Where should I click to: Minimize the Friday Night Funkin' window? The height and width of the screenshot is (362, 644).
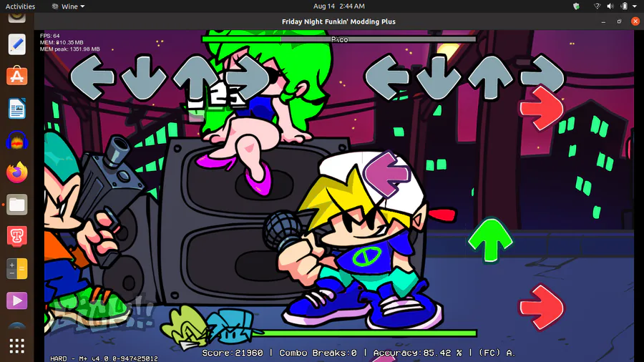tap(603, 21)
